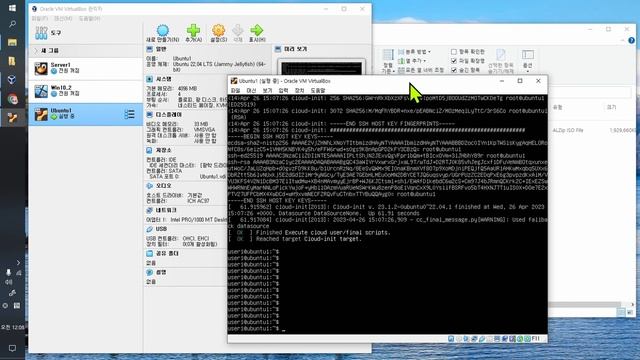
Task: Open 머신 menu in Ubuntu1 VM window
Action: (251, 91)
